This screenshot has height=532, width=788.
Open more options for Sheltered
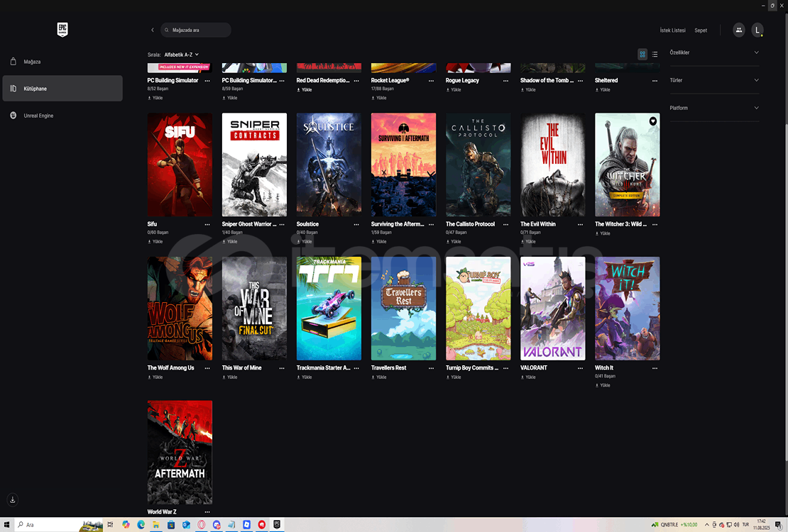655,81
